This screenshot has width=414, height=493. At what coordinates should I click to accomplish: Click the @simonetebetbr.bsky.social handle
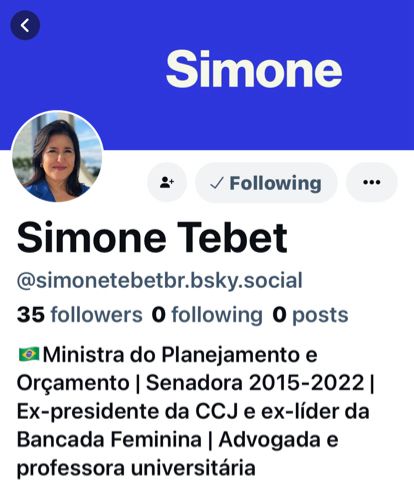pos(160,281)
